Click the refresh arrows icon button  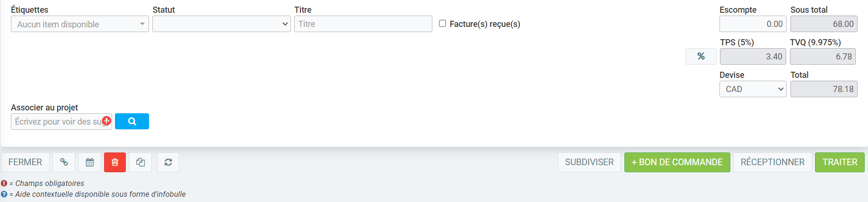(168, 162)
